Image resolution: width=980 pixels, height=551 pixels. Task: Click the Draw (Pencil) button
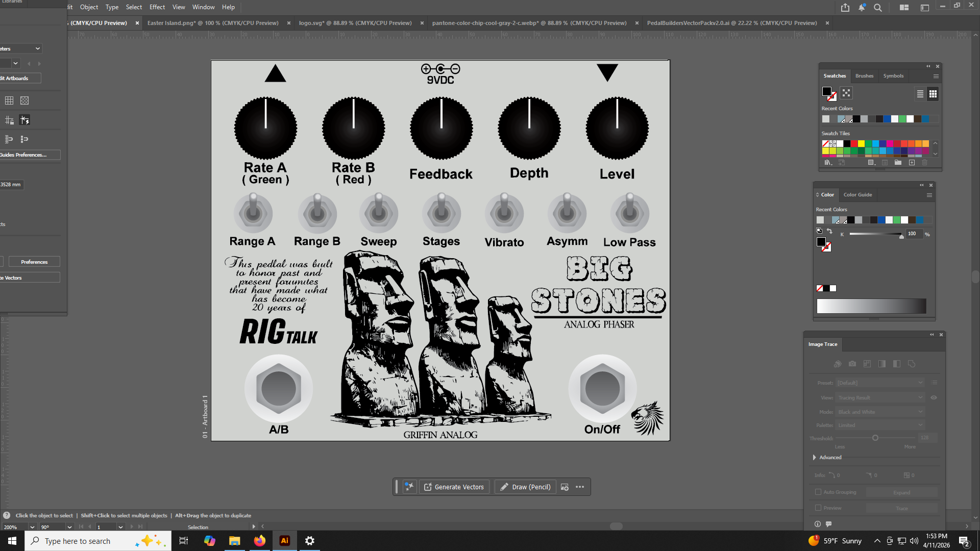click(x=525, y=487)
